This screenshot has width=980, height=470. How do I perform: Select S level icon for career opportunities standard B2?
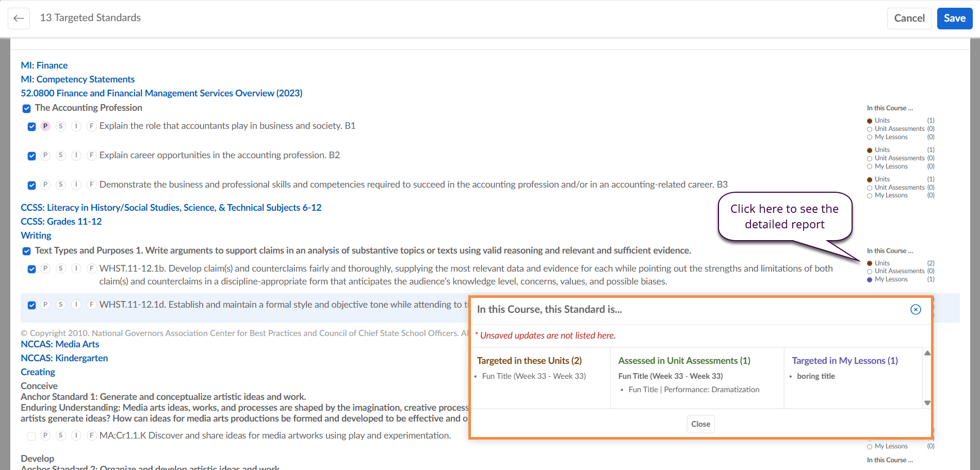(x=61, y=156)
